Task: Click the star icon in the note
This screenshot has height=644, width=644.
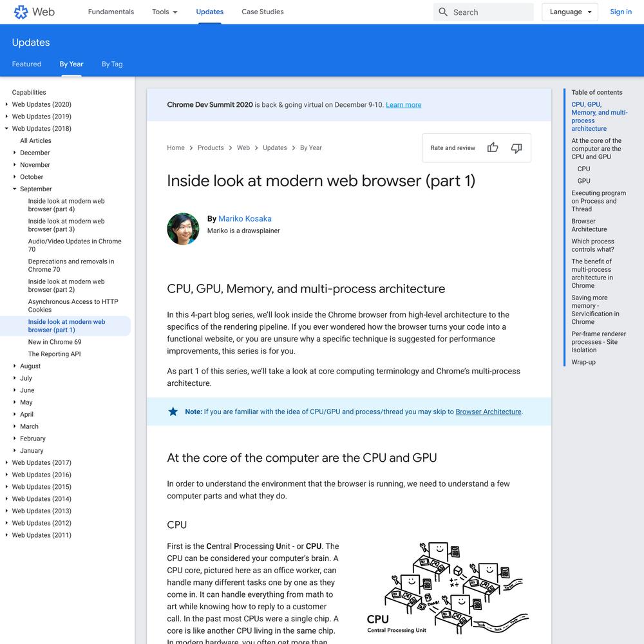Action: (173, 412)
